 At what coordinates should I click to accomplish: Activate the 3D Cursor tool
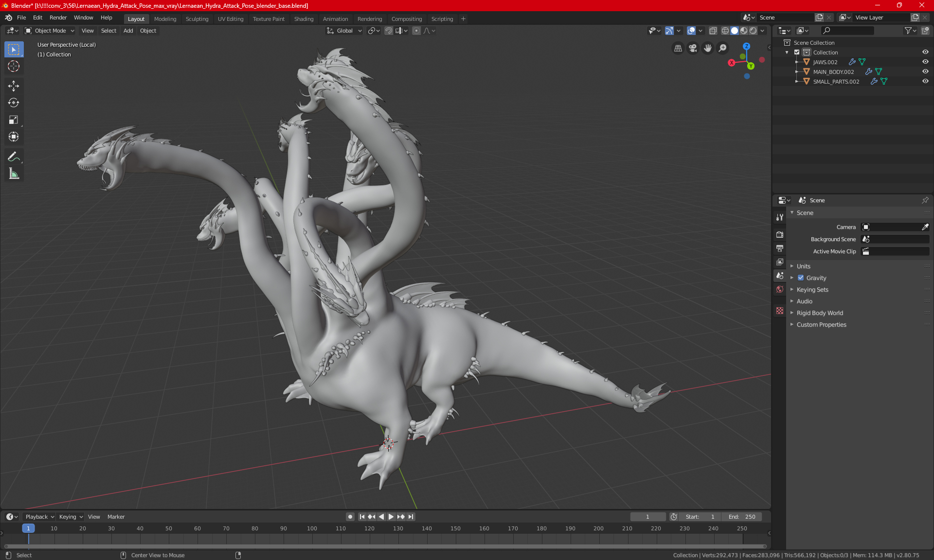14,66
